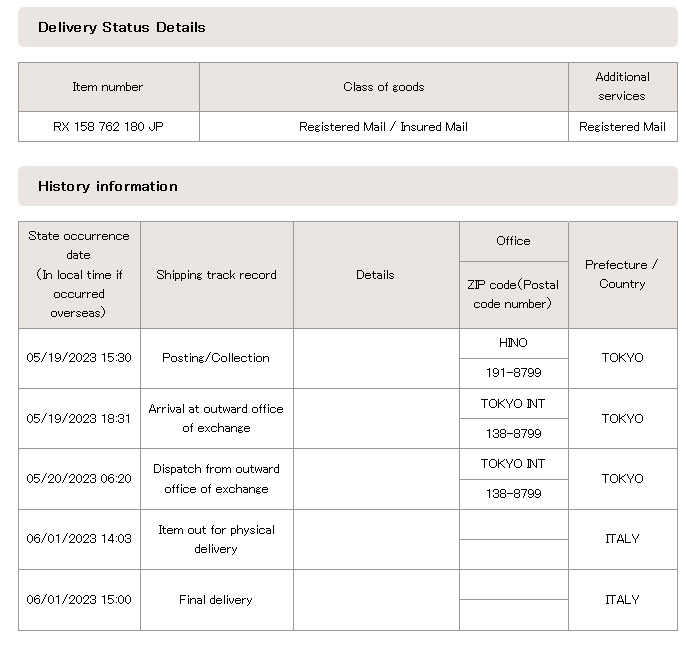Click the ZIP code (Postal code number) header

tap(513, 294)
